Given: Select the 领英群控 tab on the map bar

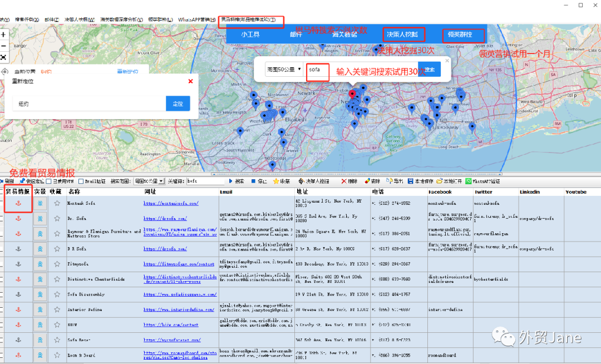Looking at the screenshot, I should (460, 35).
